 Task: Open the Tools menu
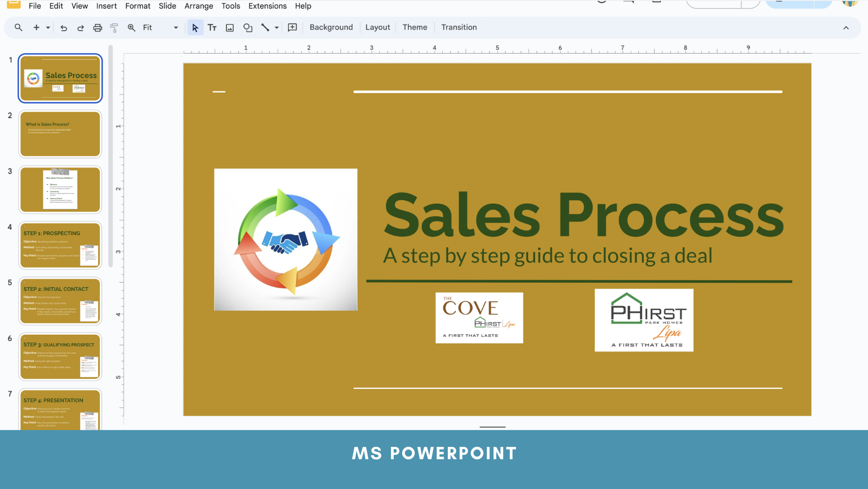point(231,6)
